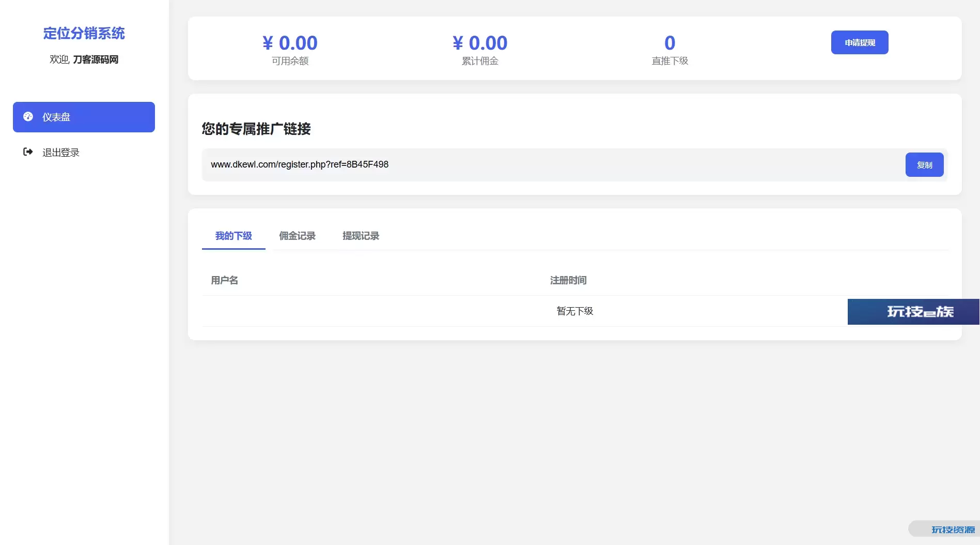Click the dashboard gauge icon in sidebar
The image size is (980, 545).
pyautogui.click(x=28, y=117)
